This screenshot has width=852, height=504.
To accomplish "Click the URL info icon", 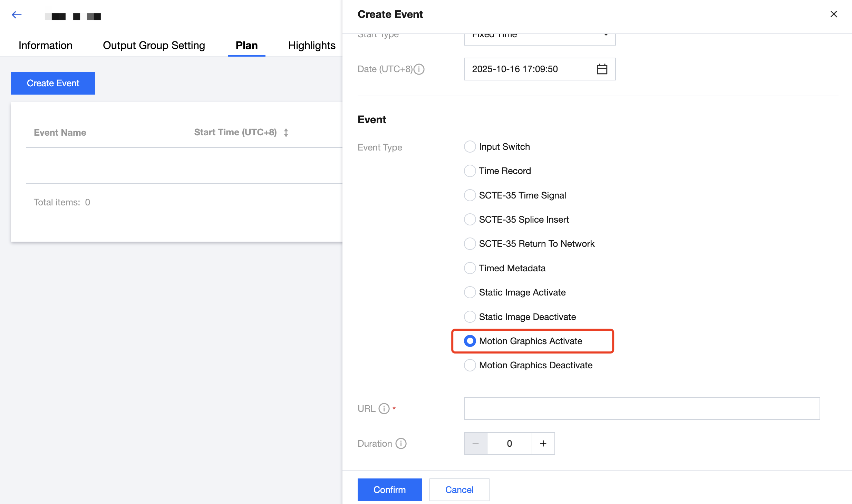I will coord(384,409).
